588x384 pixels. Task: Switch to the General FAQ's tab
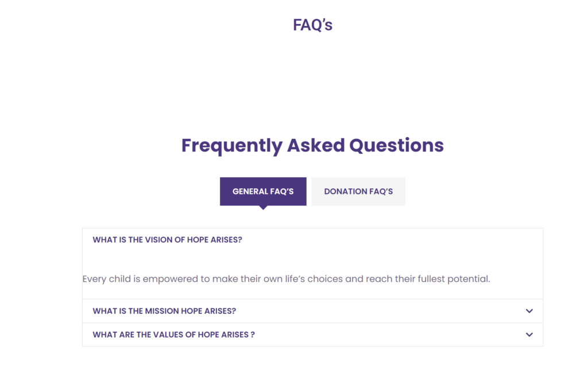coord(263,191)
